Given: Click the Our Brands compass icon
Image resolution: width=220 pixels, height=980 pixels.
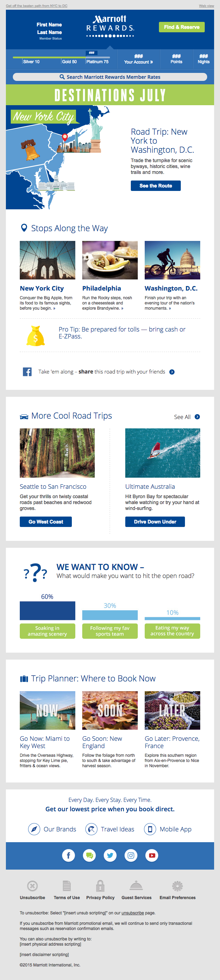Looking at the screenshot, I should click(34, 829).
